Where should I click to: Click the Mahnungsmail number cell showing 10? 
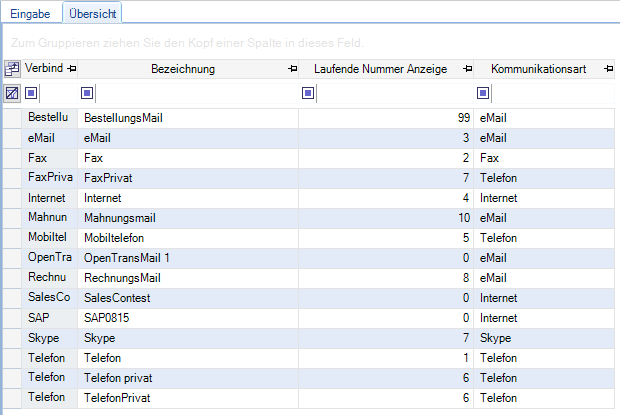(386, 218)
